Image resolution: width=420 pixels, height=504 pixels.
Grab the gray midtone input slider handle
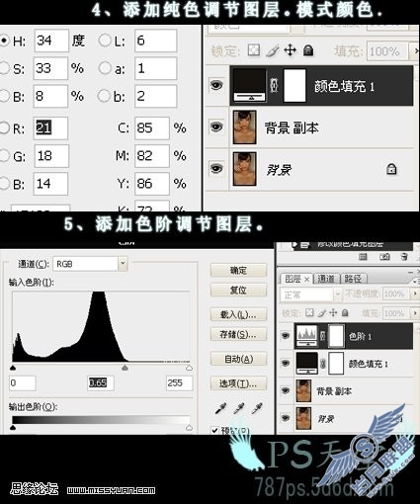coord(125,368)
